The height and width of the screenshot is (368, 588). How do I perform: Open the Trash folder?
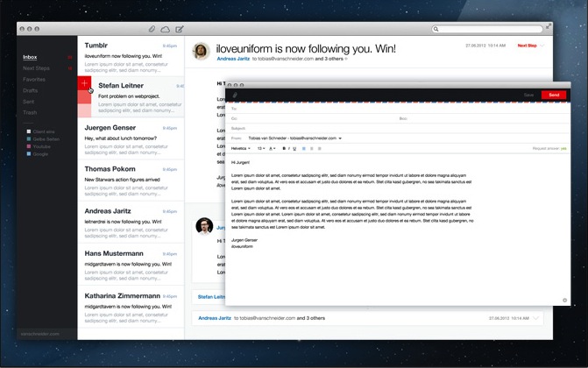tap(30, 112)
